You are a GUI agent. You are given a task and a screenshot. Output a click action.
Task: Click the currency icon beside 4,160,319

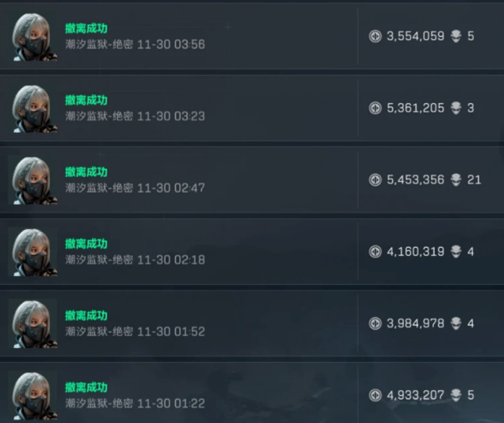375,252
